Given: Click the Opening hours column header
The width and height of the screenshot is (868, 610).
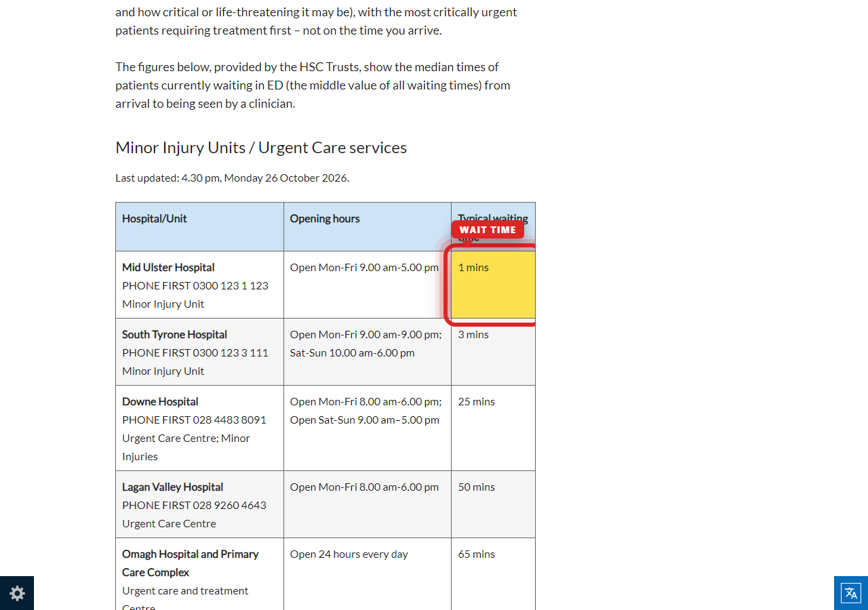Looking at the screenshot, I should [368, 226].
